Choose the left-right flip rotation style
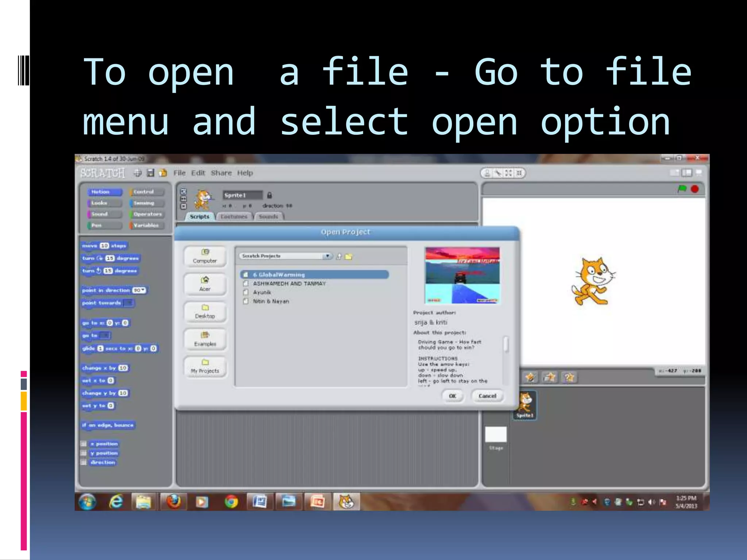 (x=183, y=199)
